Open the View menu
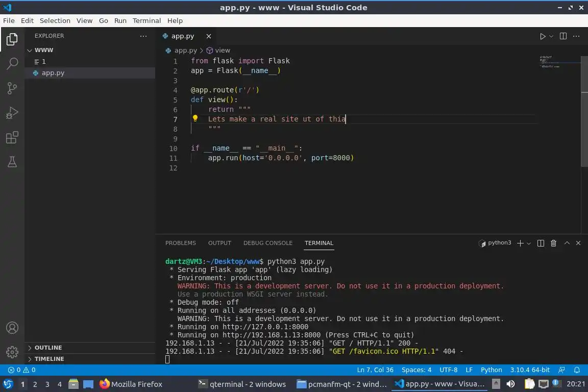This screenshot has height=392, width=588. click(x=84, y=20)
